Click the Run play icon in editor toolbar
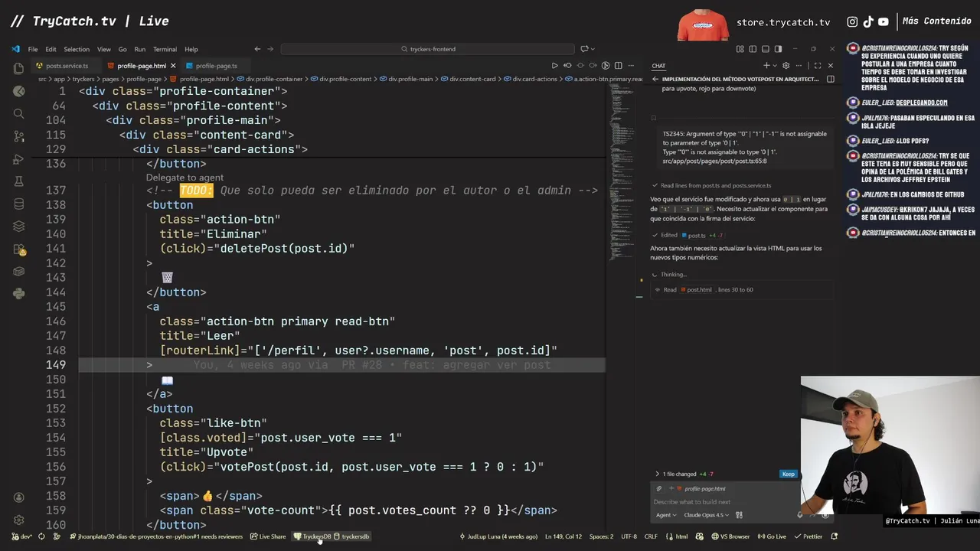 tap(555, 66)
